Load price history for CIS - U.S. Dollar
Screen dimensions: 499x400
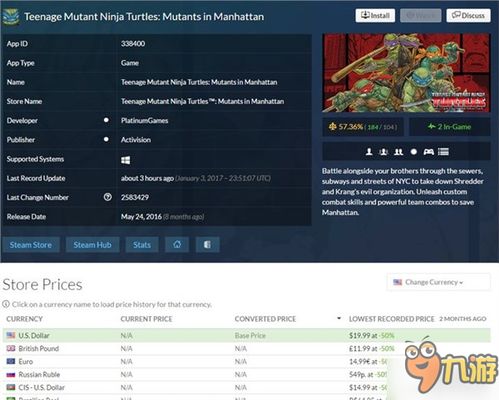pyautogui.click(x=42, y=388)
